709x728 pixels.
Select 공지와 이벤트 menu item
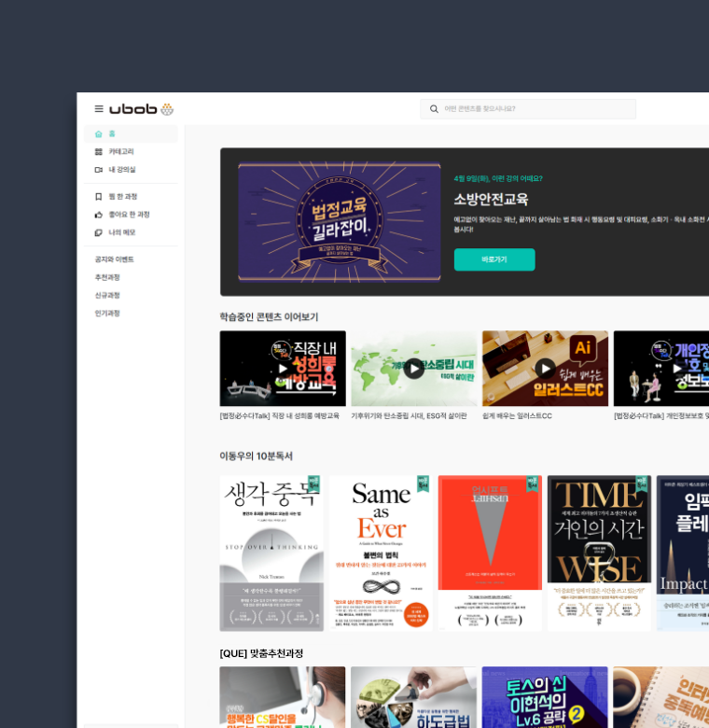[114, 259]
